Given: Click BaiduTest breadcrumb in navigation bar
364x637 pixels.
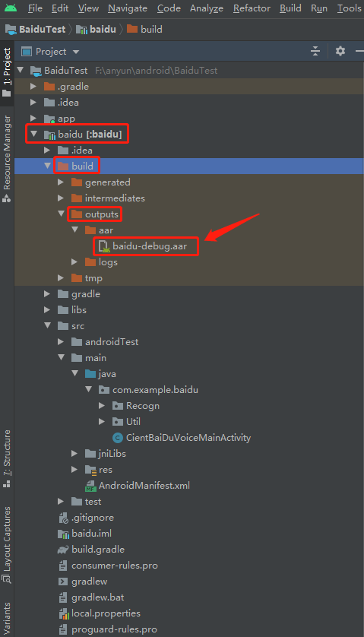Looking at the screenshot, I should pos(36,29).
